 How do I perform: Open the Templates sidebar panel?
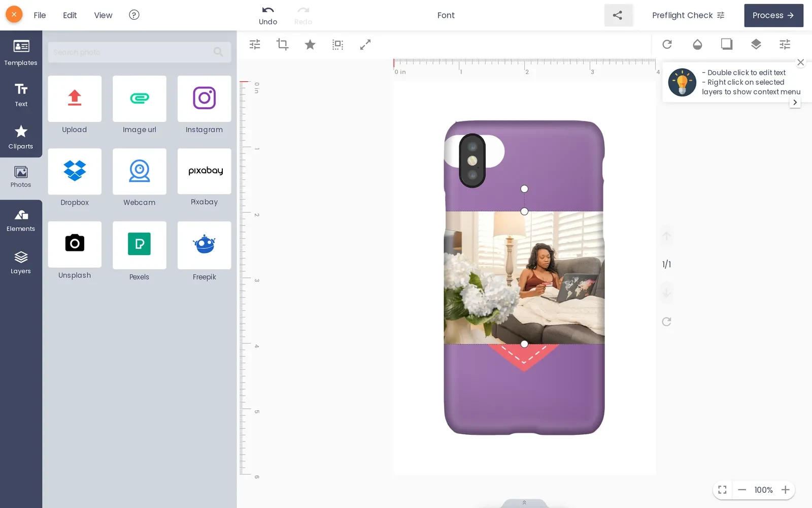pos(21,52)
